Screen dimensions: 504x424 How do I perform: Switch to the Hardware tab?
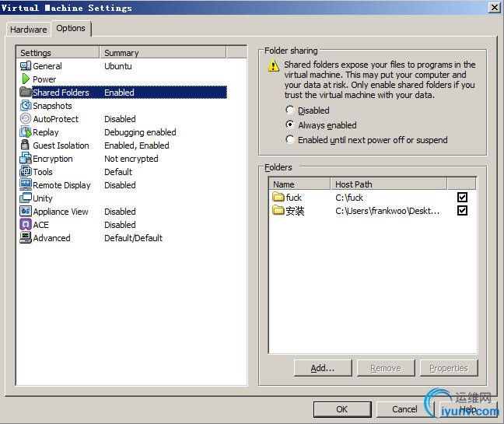28,30
